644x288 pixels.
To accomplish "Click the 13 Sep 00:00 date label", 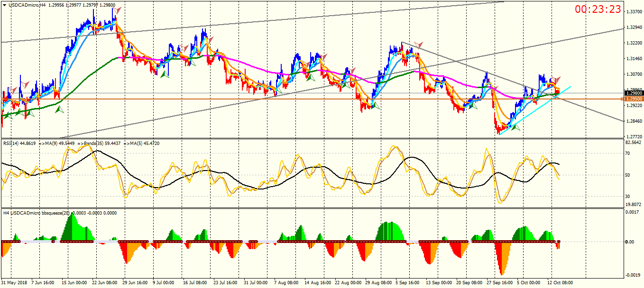I will click(x=438, y=283).
